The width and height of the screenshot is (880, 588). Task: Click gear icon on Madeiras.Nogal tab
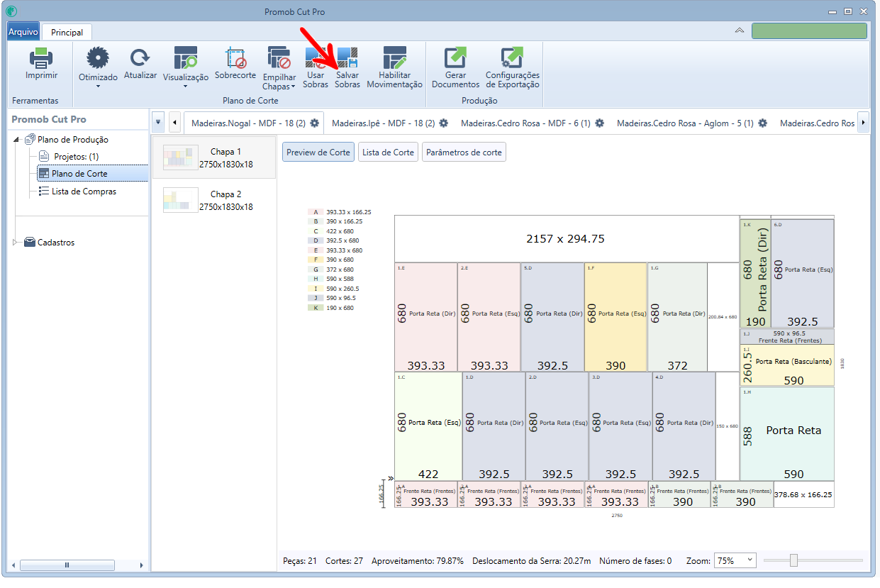click(x=315, y=123)
